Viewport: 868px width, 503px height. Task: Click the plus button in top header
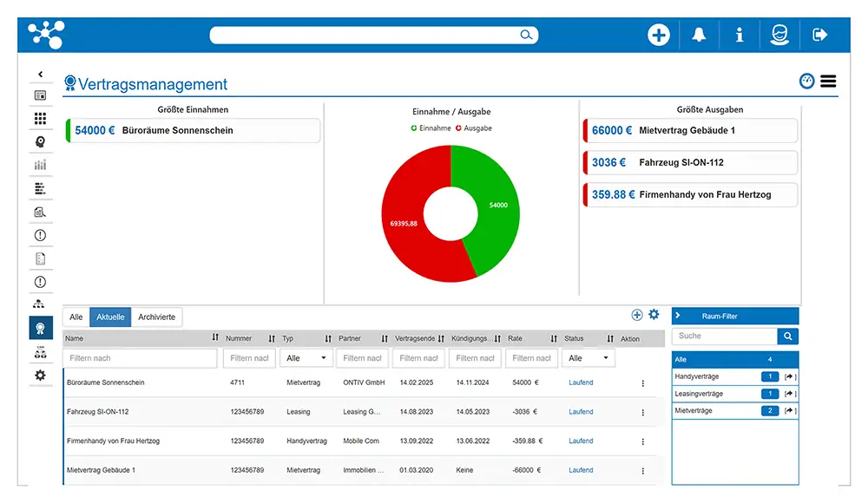659,35
